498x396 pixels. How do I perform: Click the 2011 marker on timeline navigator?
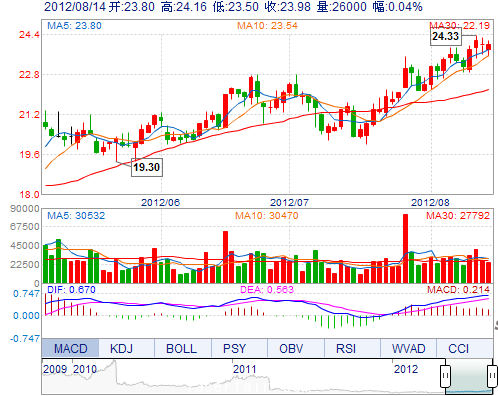pos(245,369)
